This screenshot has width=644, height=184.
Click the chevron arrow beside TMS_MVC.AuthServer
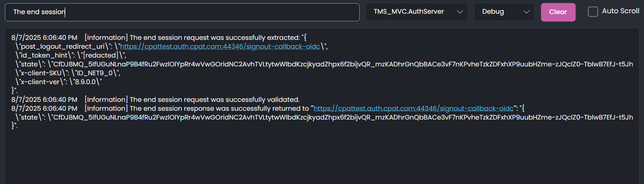[x=460, y=12]
